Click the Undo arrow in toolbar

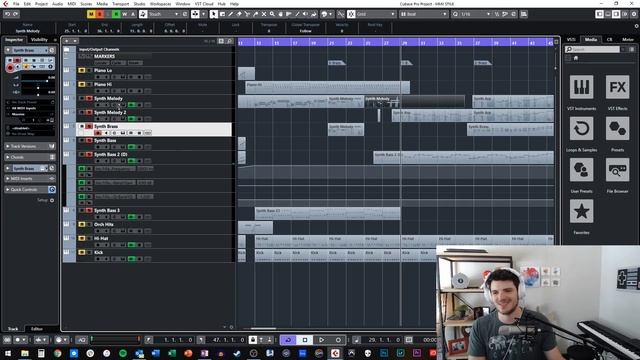(7, 14)
